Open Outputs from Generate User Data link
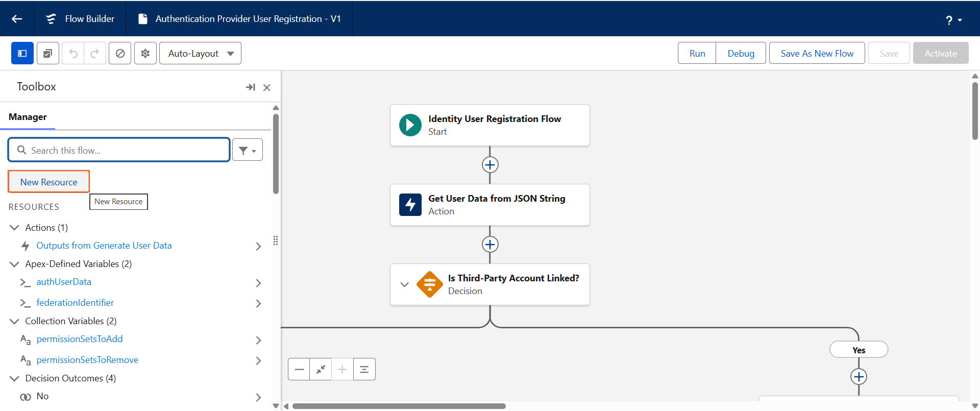Screen dimensions: 980x411 [x=104, y=246]
